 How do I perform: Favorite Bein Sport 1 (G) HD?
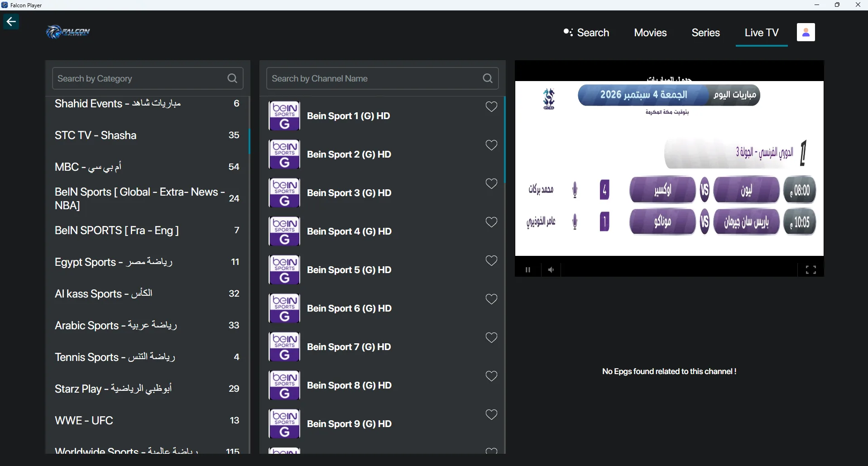(491, 107)
